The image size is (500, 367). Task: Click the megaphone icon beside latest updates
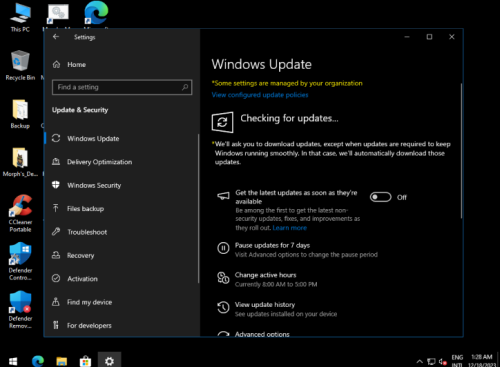pos(223,196)
